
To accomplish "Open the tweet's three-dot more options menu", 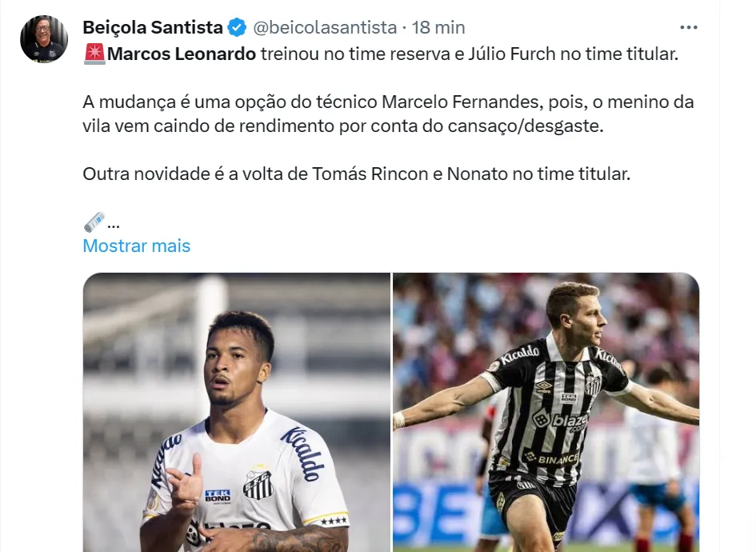I will click(688, 27).
